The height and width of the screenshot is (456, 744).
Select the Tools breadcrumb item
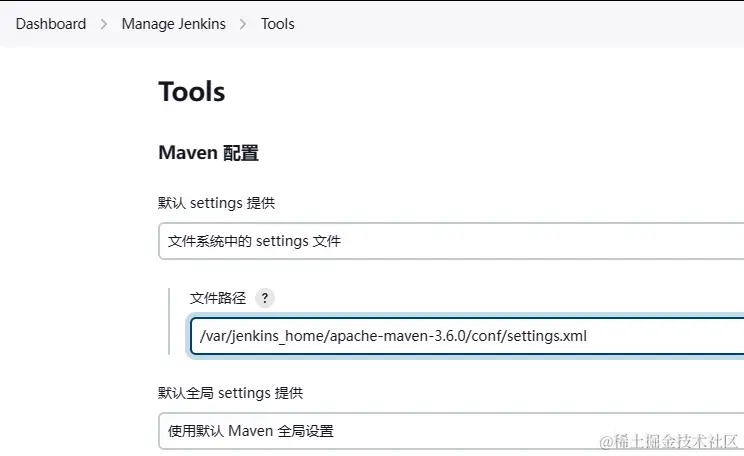pos(278,24)
